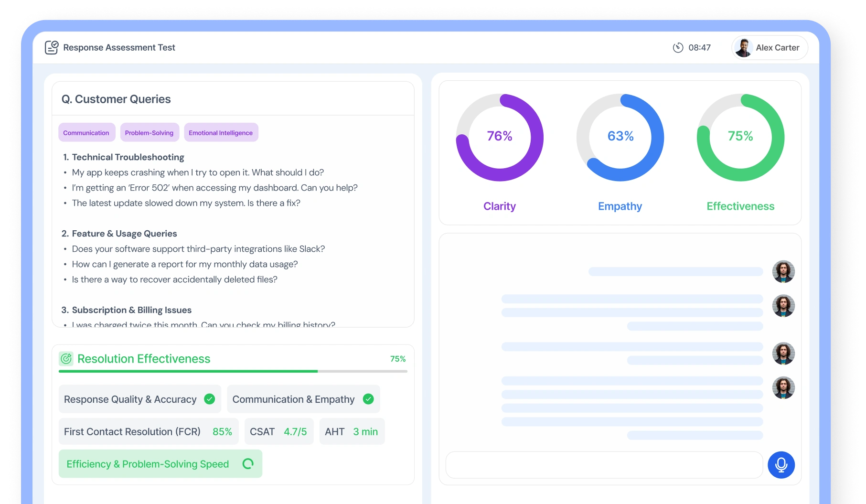Screen dimensions: 866x504
Task: Click the Response Assessment Test title
Action: (x=119, y=48)
